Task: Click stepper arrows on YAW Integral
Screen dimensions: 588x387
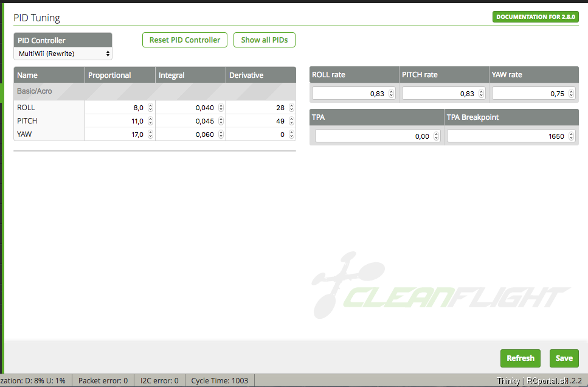Action: tap(221, 134)
